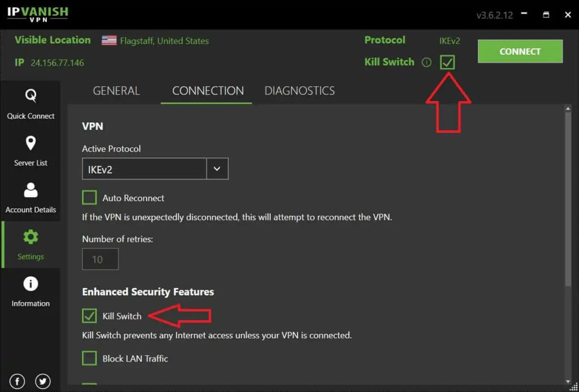Click the IKEv2 protocol combo box
Screen dimensions: 579x392
(144, 169)
